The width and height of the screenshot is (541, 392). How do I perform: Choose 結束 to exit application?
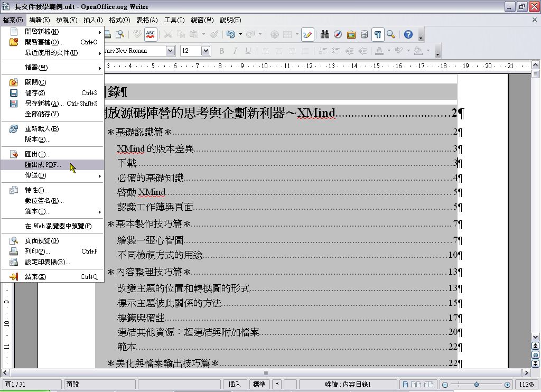pyautogui.click(x=52, y=277)
